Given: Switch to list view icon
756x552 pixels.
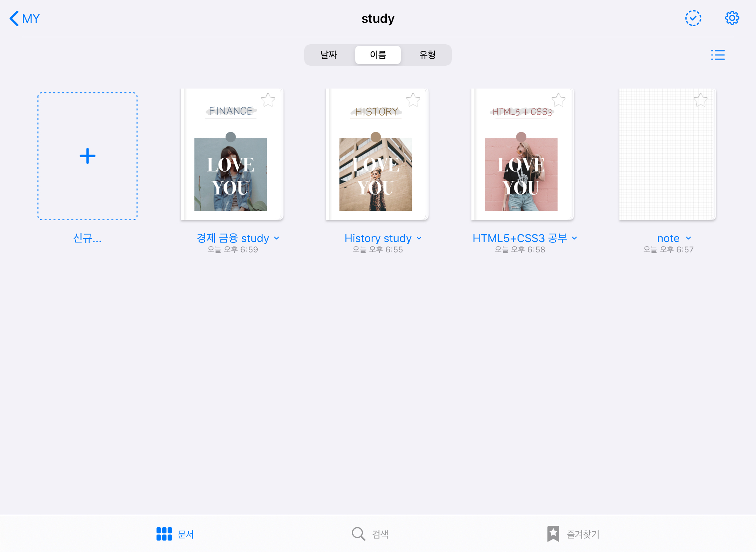Looking at the screenshot, I should [x=718, y=55].
